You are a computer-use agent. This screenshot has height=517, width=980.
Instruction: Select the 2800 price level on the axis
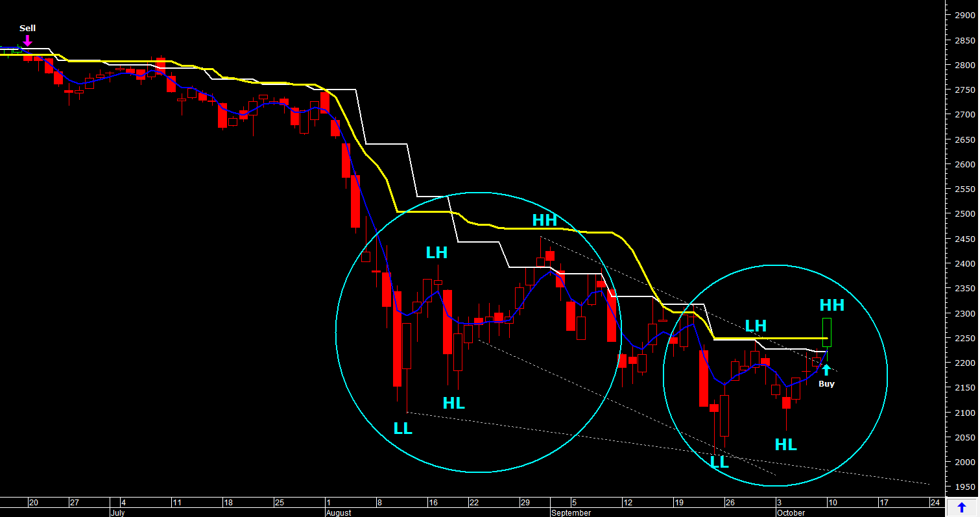(x=964, y=65)
